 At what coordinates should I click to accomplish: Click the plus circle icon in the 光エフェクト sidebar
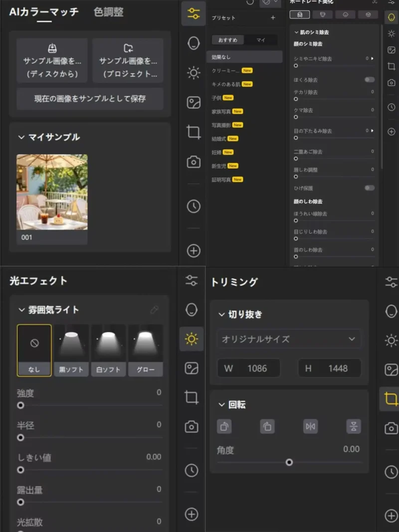tap(192, 514)
